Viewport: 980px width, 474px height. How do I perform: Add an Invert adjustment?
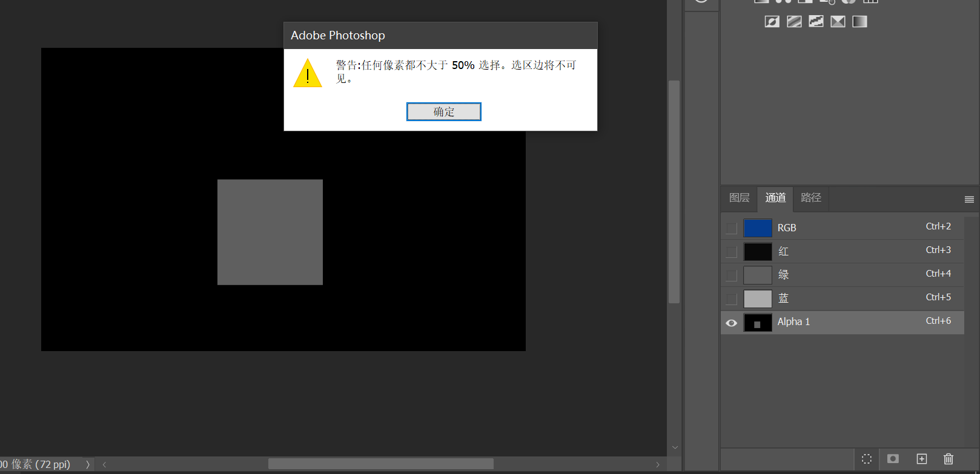point(772,22)
